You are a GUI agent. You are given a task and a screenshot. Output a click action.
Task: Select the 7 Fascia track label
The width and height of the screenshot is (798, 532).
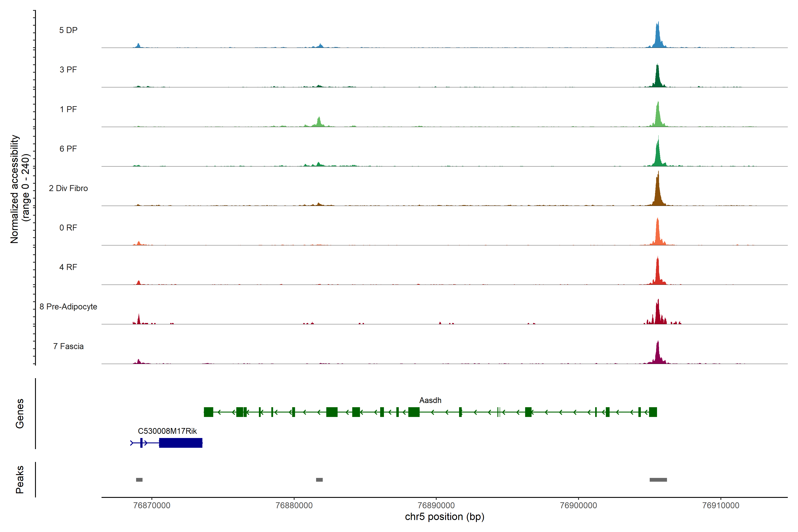68,346
